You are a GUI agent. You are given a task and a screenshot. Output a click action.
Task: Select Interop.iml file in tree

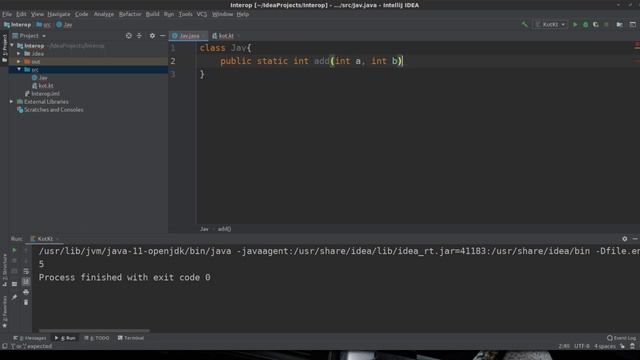(42, 94)
